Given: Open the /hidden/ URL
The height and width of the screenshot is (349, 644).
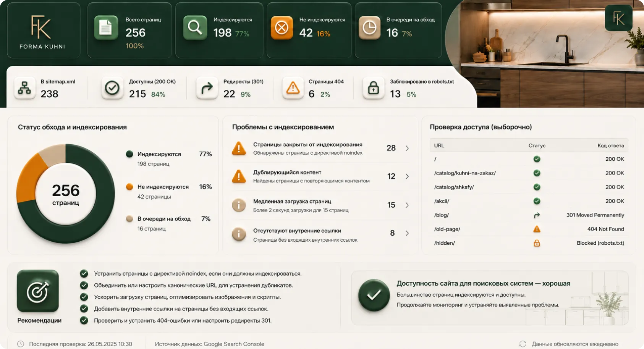Looking at the screenshot, I should point(444,243).
